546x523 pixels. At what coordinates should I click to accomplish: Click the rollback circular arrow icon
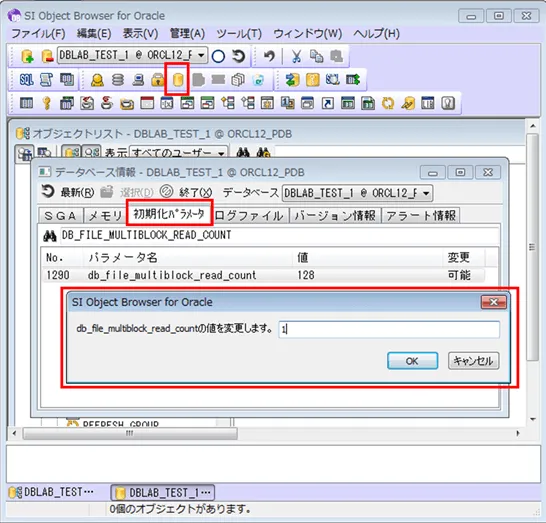click(x=239, y=56)
